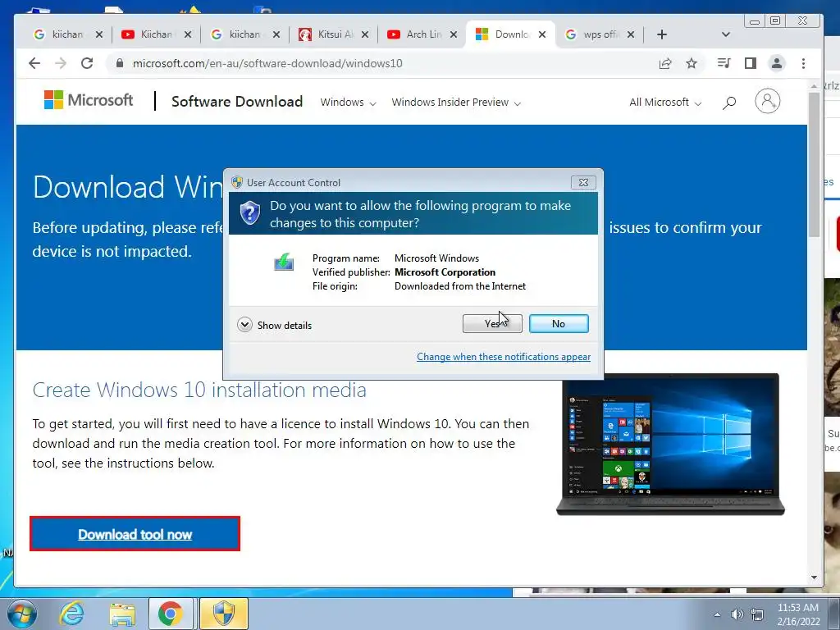Click Download tool now button
840x630 pixels.
point(135,533)
